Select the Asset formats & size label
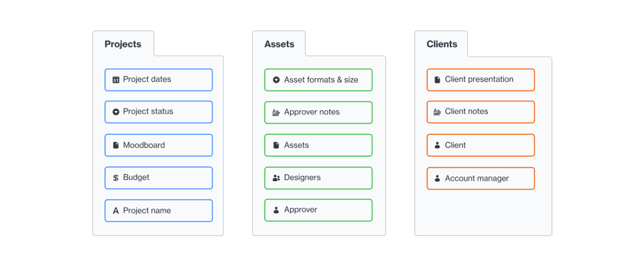The width and height of the screenshot is (644, 266). pos(321,80)
